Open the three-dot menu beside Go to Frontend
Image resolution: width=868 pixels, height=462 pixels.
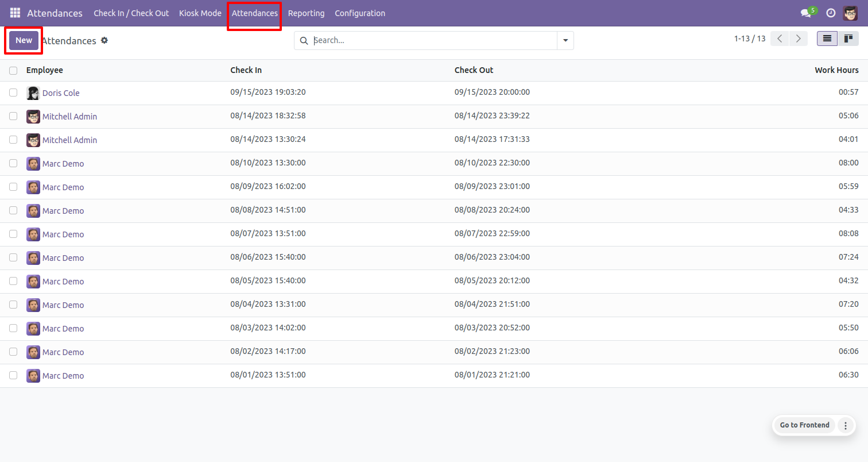click(x=845, y=425)
